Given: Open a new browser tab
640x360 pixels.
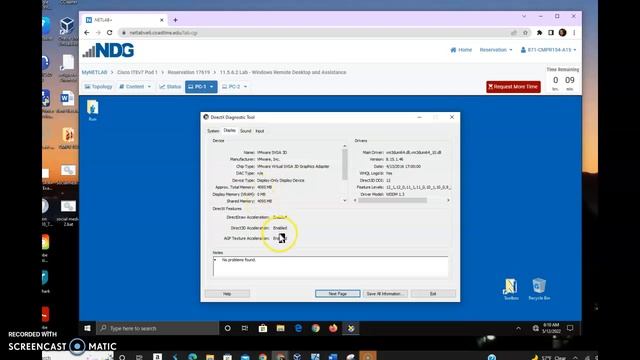Looking at the screenshot, I should (176, 20).
